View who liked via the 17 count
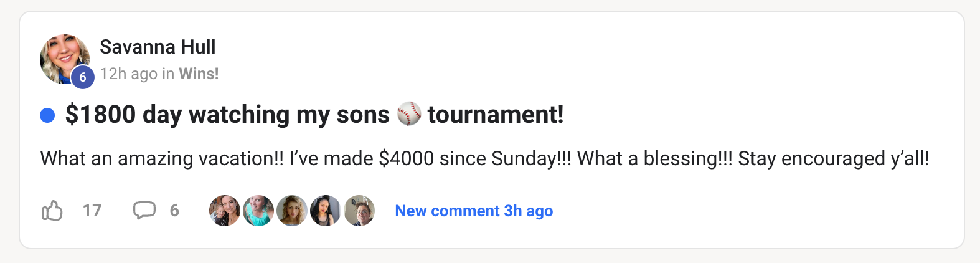Viewport: 980px width, 263px height. point(92,211)
